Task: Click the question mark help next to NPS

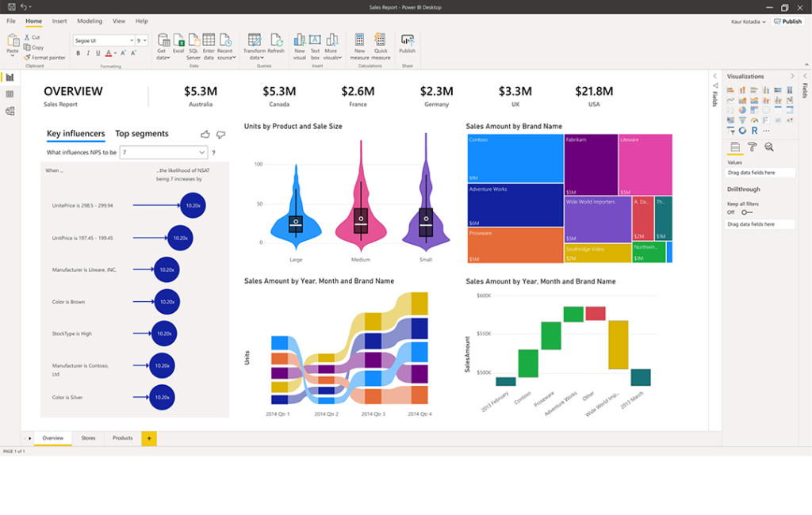Action: [x=213, y=153]
